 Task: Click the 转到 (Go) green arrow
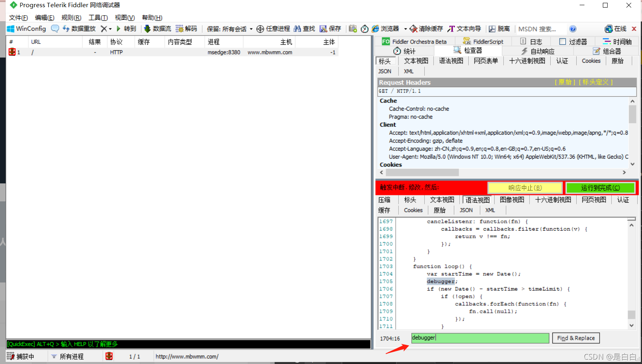pos(126,29)
